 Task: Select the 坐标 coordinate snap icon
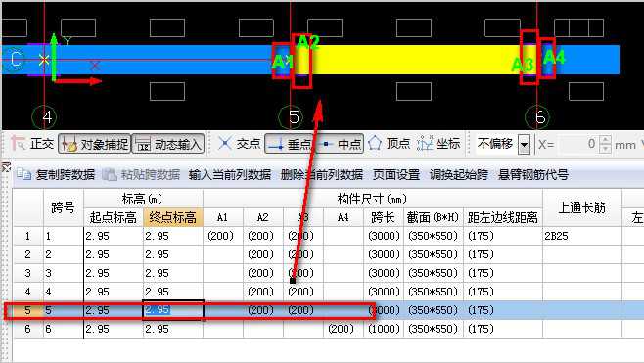click(425, 144)
